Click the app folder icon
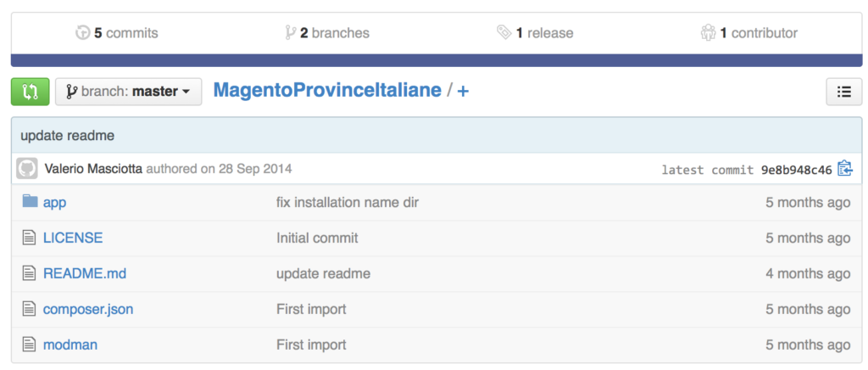868x370 pixels. tap(30, 201)
